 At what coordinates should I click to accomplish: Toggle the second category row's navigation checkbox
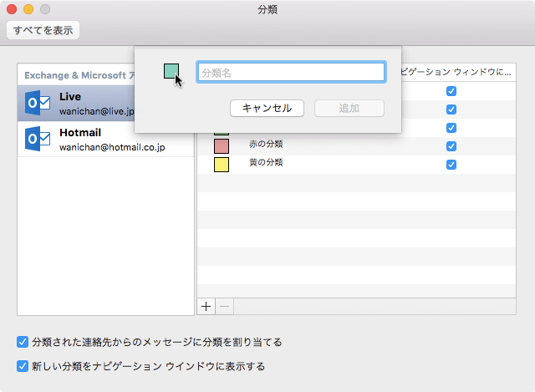(x=451, y=109)
